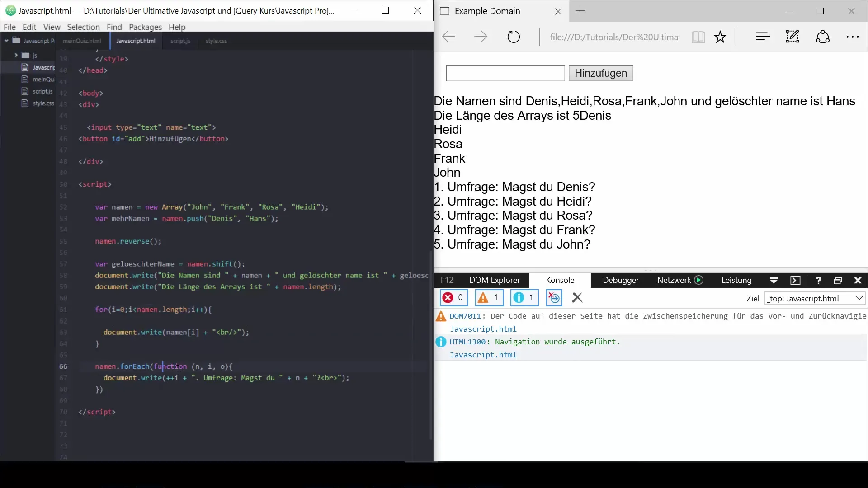Open the Packages menu
This screenshot has width=868, height=488.
pos(145,27)
